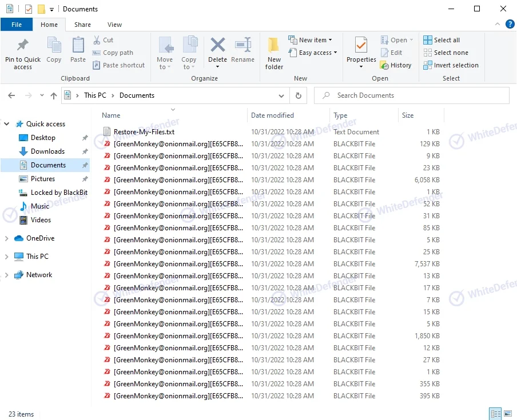Image resolution: width=517 pixels, height=420 pixels.
Task: Switch to large icons view toggle
Action: pos(508,414)
